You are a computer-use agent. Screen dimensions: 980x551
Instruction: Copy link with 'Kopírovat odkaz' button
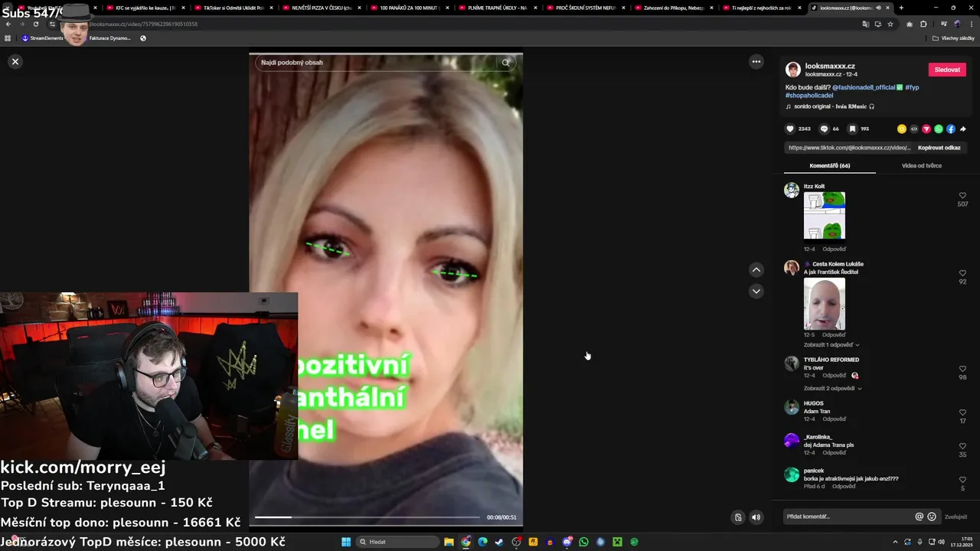939,148
